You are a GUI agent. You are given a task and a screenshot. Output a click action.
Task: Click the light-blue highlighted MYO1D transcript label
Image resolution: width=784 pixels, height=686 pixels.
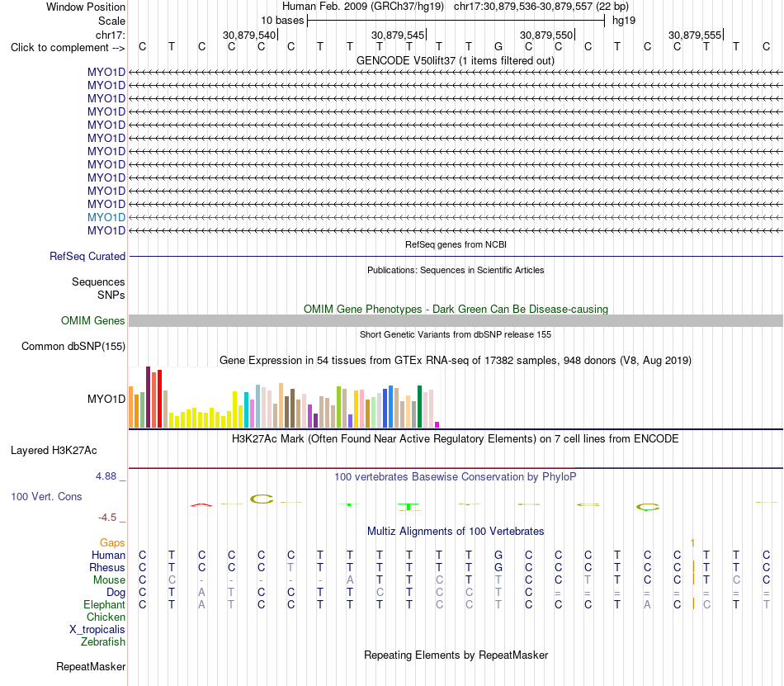(106, 217)
